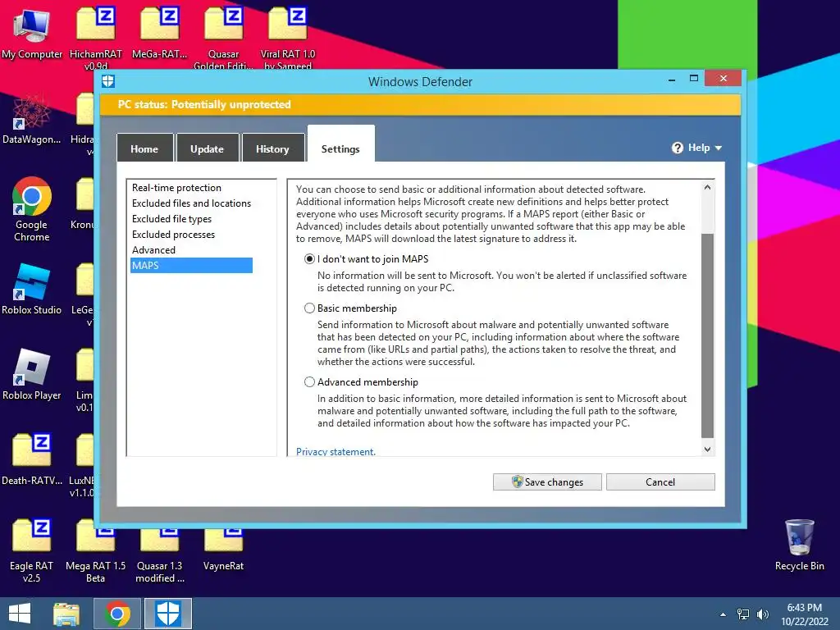Image resolution: width=840 pixels, height=630 pixels.
Task: Expand the Help dropdown arrow
Action: click(719, 148)
